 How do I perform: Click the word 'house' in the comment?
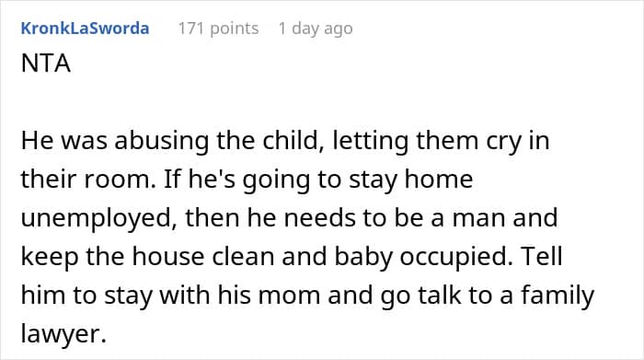pos(168,257)
